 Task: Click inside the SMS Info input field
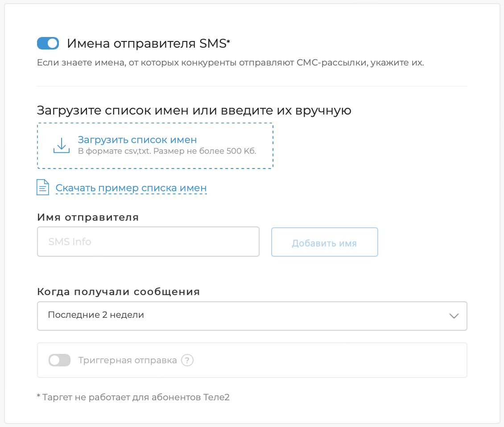click(x=148, y=242)
